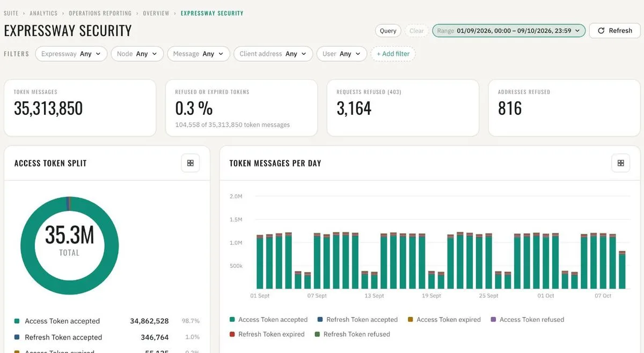
Task: Click the 35.3M total in donut center
Action: point(70,236)
